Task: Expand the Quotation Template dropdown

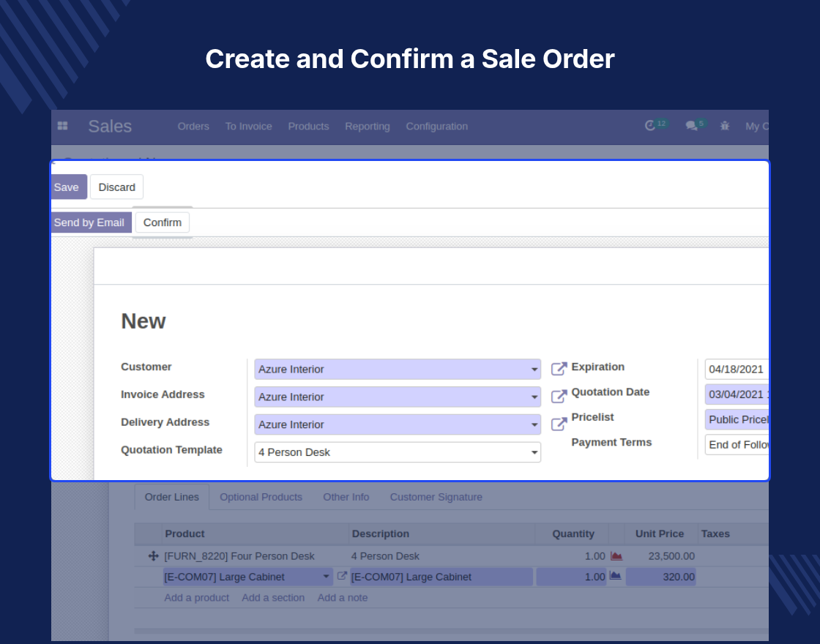Action: pyautogui.click(x=534, y=452)
